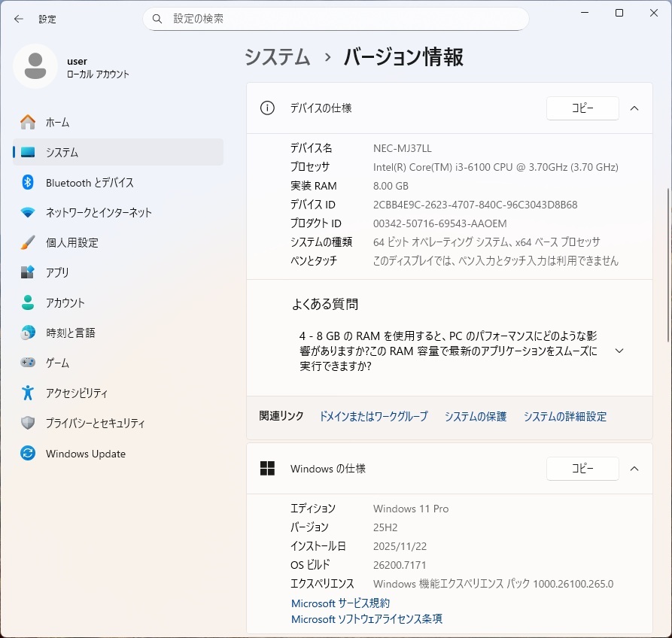
Task: Click the アプリ icon in sidebar
Action: coord(28,272)
